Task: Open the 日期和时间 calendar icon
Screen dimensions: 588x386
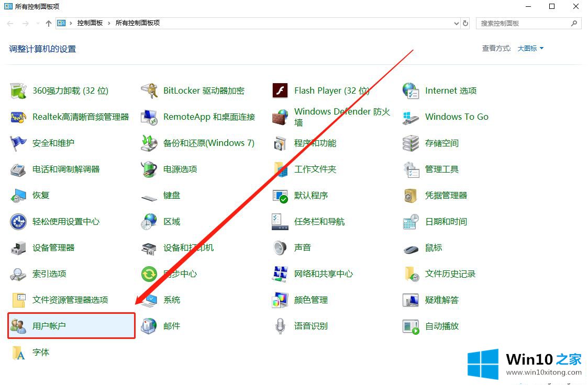Action: coord(411,222)
